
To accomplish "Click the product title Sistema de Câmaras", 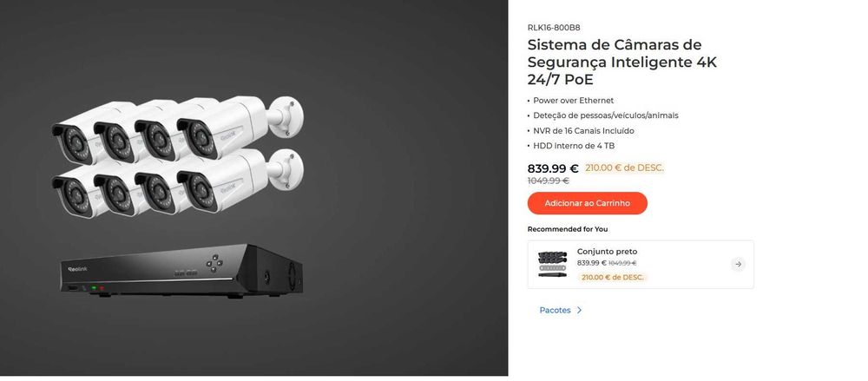I will [x=621, y=62].
